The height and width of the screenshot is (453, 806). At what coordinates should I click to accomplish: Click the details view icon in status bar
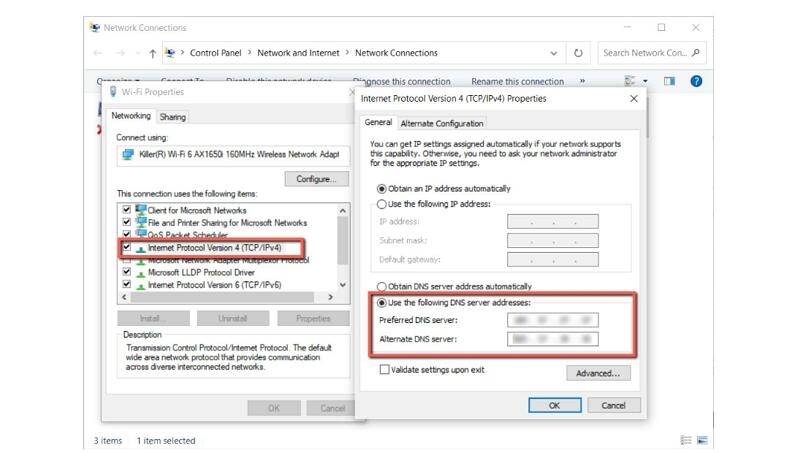click(686, 440)
